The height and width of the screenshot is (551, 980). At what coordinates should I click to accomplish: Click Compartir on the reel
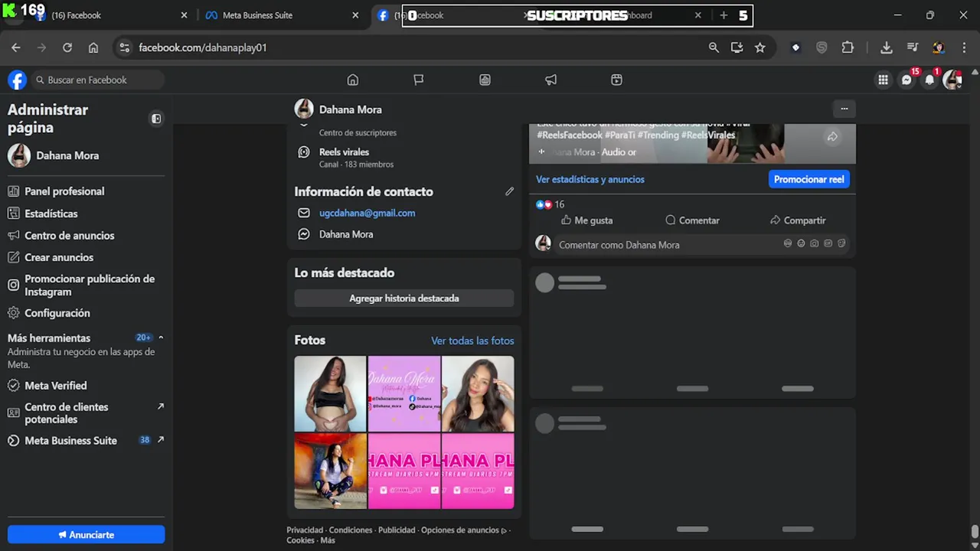click(x=798, y=220)
